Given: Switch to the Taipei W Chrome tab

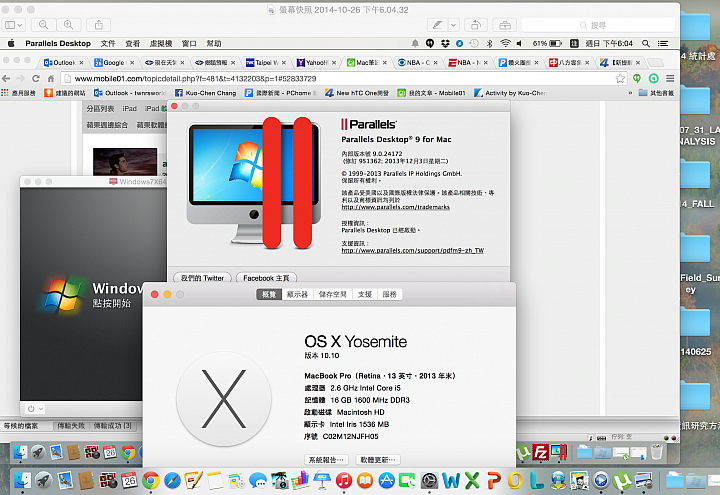Looking at the screenshot, I should (x=266, y=62).
